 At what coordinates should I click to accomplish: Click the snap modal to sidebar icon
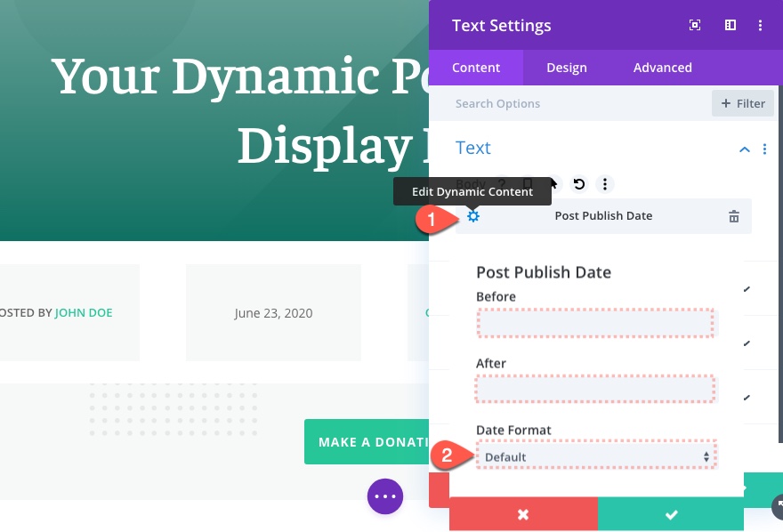[731, 25]
